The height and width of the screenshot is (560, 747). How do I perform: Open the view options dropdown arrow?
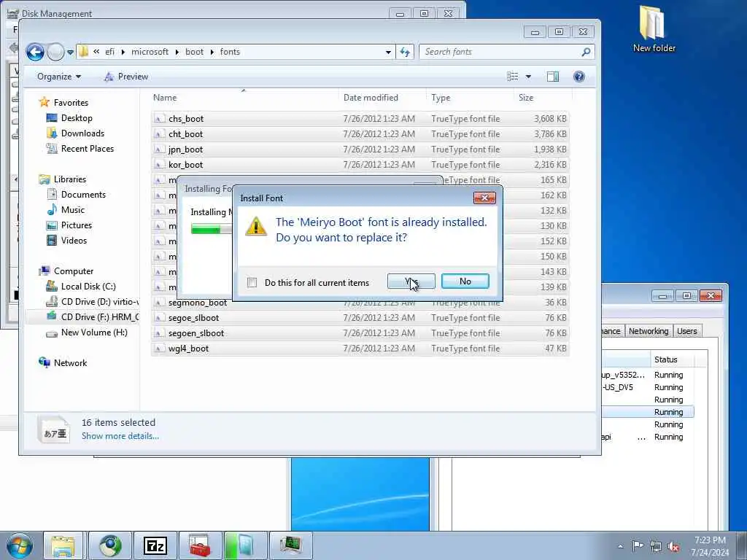click(x=528, y=77)
